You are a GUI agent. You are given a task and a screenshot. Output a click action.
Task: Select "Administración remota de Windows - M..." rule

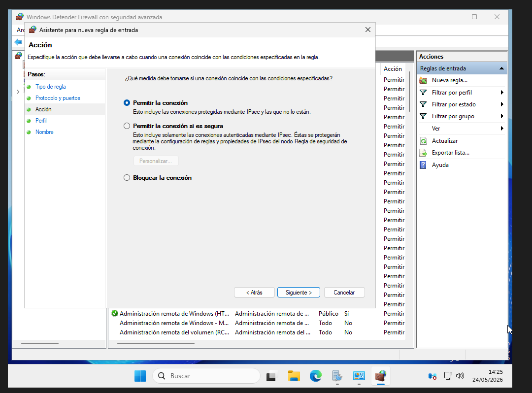(174, 323)
